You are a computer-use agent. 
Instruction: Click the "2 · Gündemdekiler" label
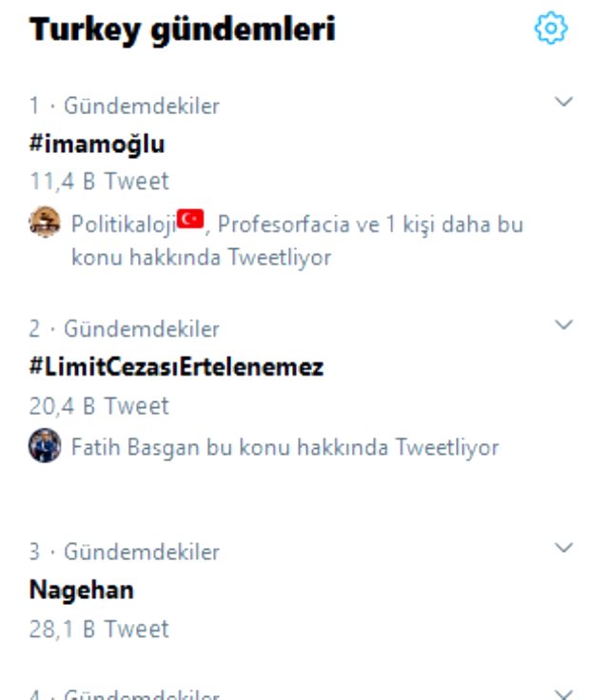[124, 329]
